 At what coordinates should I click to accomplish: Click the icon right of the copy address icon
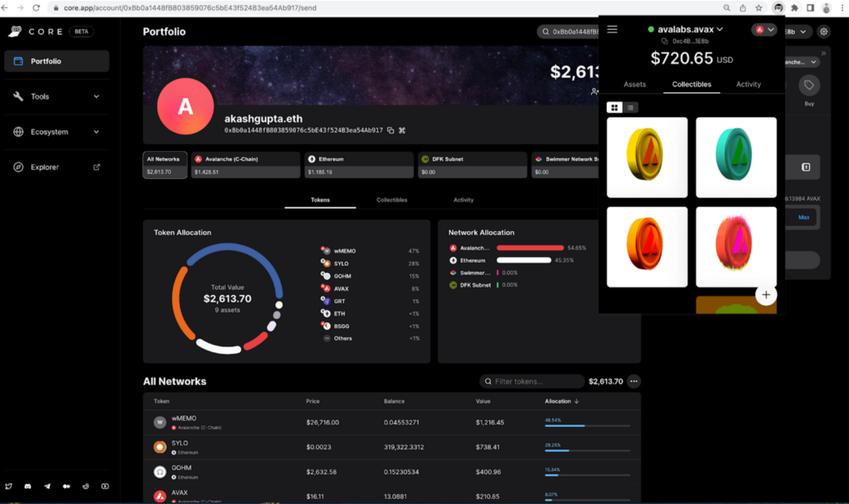402,130
